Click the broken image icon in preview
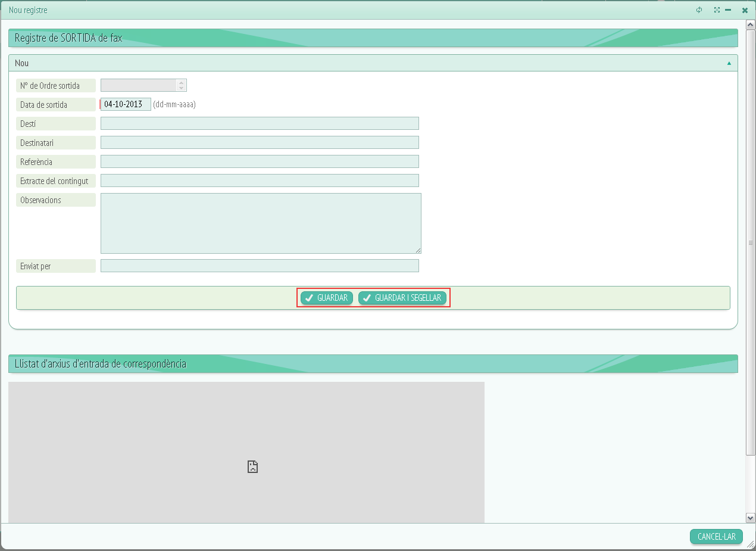 [x=252, y=467]
